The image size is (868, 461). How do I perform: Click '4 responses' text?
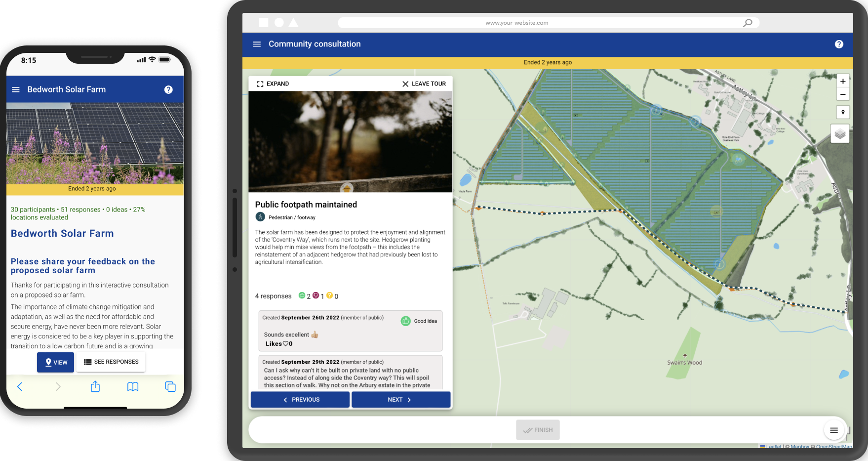(x=273, y=296)
